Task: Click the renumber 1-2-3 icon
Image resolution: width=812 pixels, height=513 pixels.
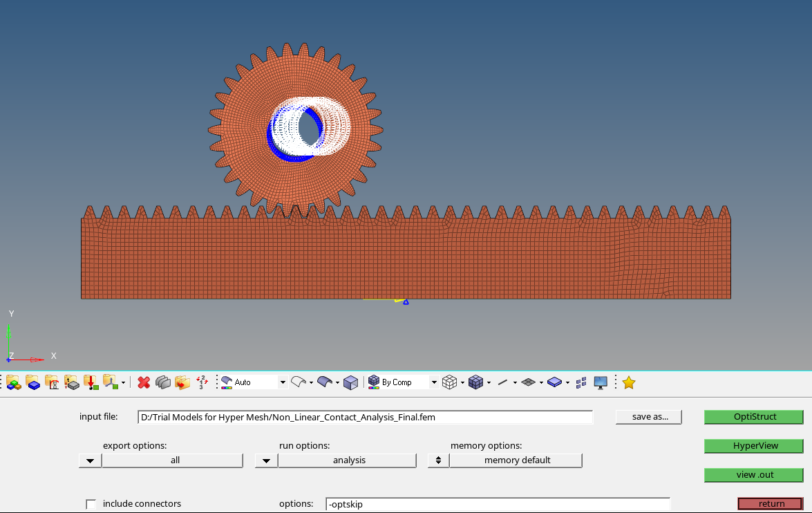Action: pos(202,382)
